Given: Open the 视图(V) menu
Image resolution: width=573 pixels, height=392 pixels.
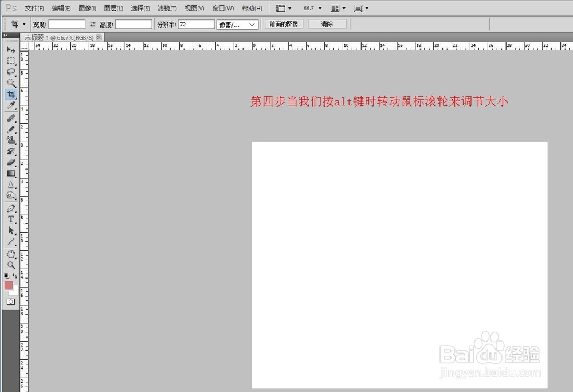Looking at the screenshot, I should (194, 8).
